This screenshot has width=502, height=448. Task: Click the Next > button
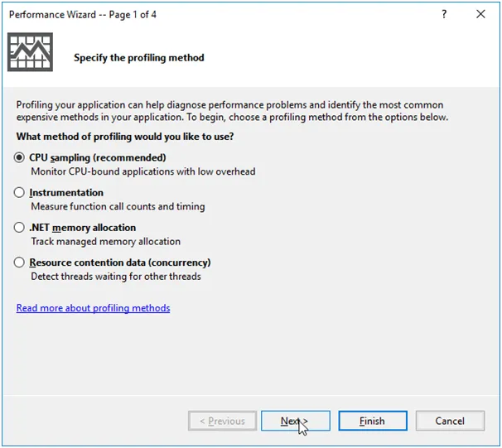296,421
